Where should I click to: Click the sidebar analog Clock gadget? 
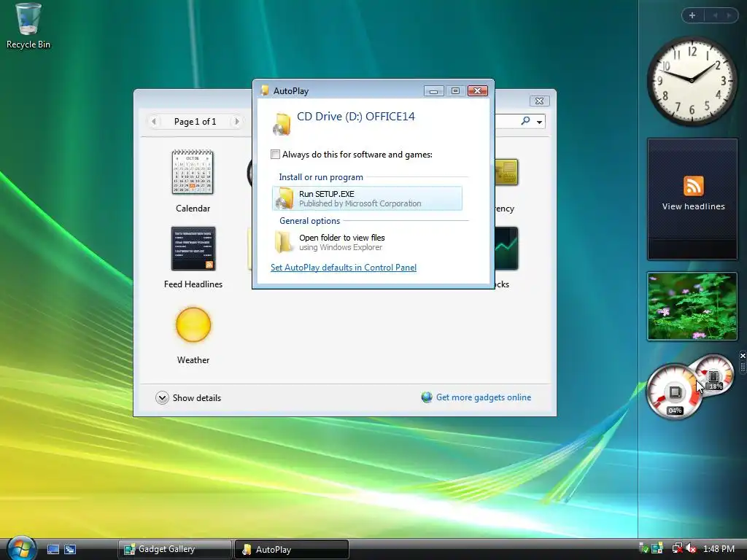pos(692,81)
